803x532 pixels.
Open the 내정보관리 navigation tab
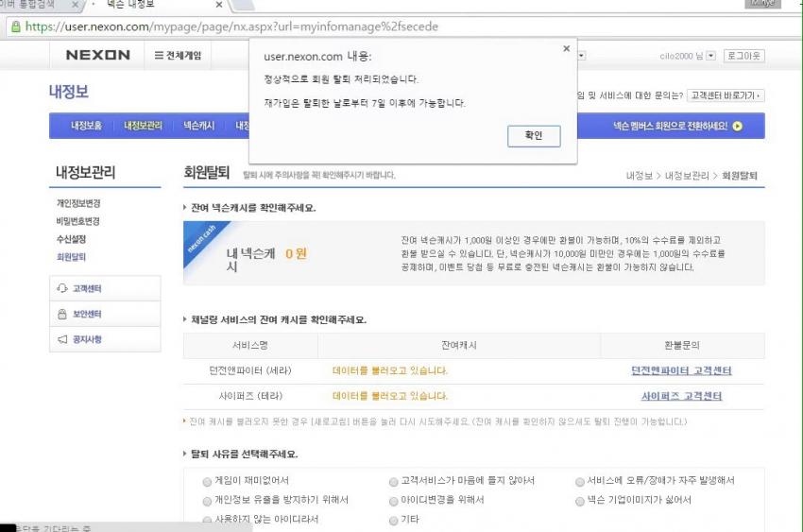pyautogui.click(x=143, y=126)
